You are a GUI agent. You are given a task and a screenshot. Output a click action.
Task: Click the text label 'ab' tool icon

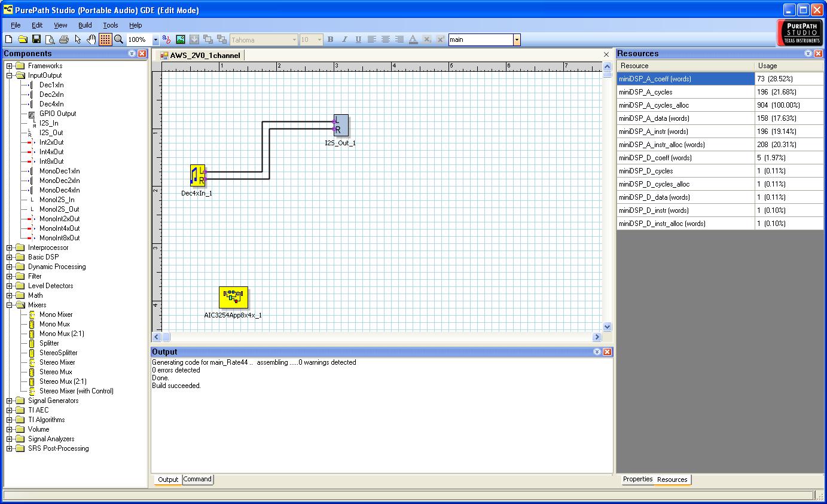click(x=167, y=39)
